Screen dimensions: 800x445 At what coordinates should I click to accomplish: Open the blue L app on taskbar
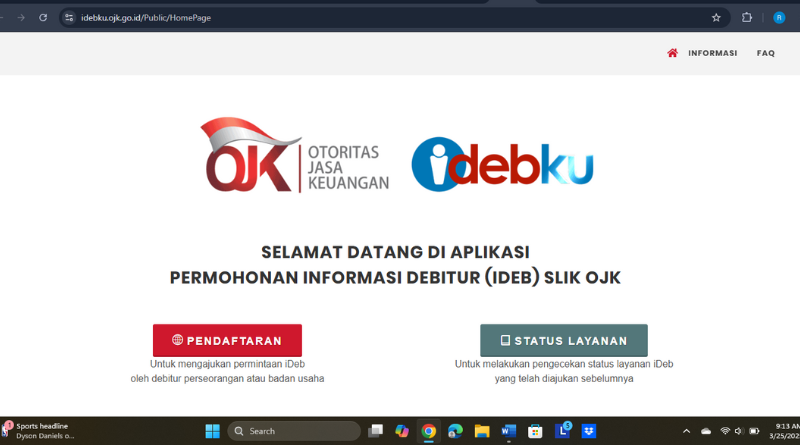tap(563, 430)
